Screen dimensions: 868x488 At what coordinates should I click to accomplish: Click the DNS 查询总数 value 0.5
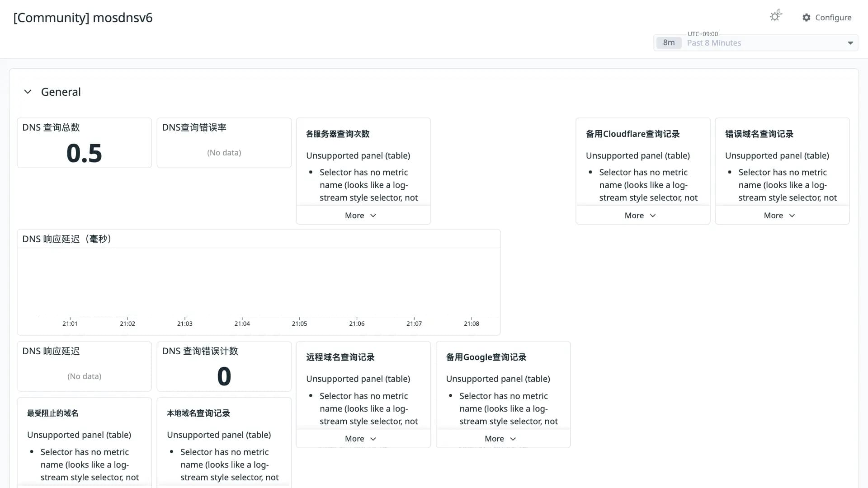(84, 153)
